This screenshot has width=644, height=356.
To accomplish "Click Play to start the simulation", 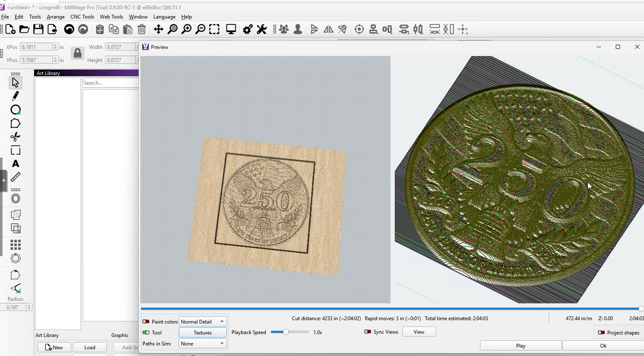I will point(521,345).
